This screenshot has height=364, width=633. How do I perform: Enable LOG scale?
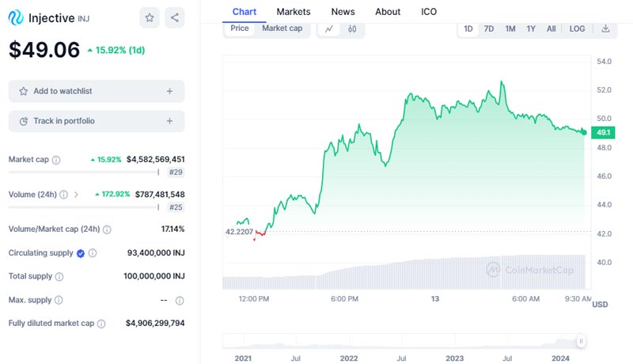[x=577, y=28]
